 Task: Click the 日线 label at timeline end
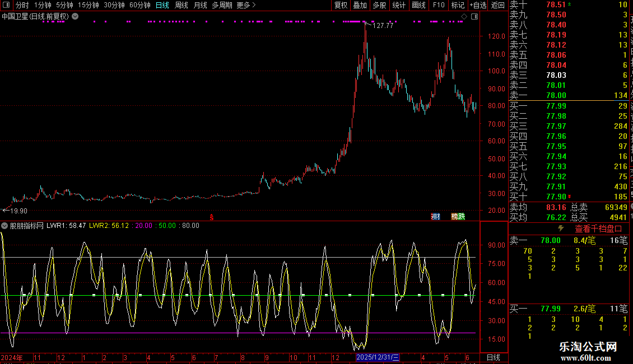[x=494, y=357]
